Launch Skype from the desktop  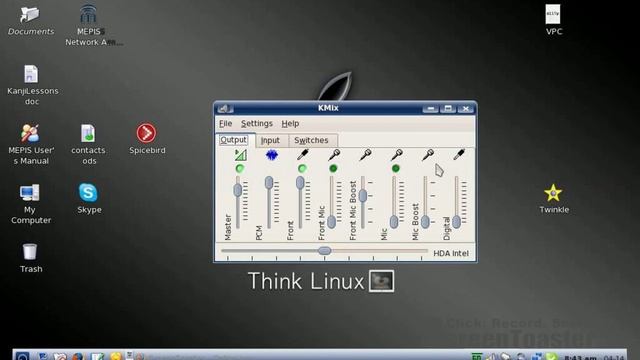[x=88, y=193]
